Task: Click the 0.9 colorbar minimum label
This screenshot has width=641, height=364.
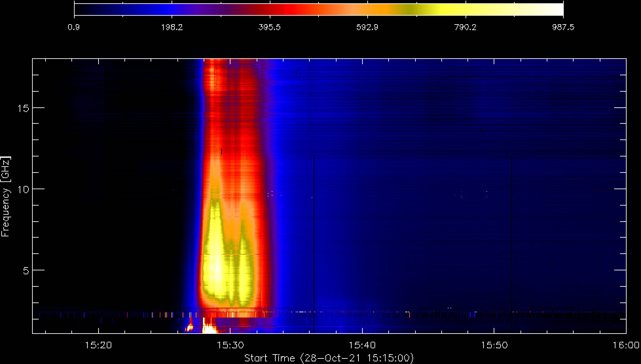Action: point(74,27)
